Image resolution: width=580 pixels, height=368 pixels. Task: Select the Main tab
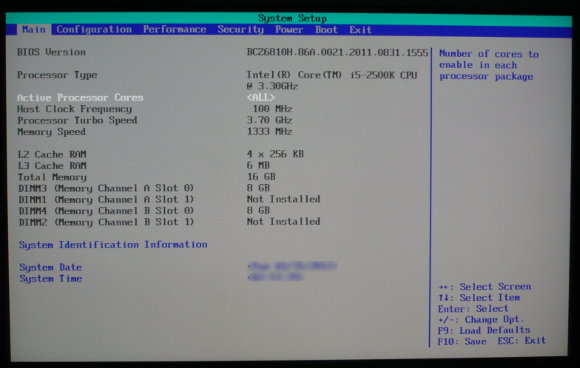click(x=34, y=29)
